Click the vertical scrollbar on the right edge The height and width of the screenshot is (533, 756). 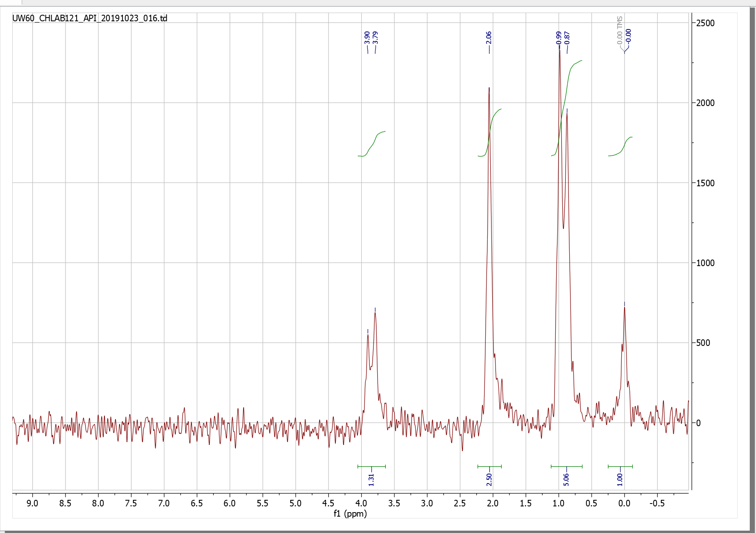[753, 266]
